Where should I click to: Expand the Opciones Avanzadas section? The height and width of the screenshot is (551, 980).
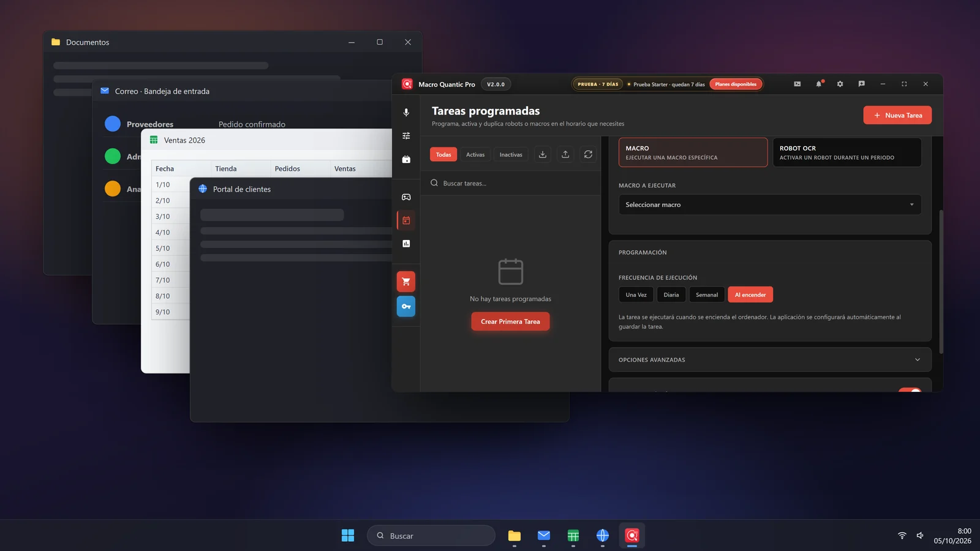770,360
